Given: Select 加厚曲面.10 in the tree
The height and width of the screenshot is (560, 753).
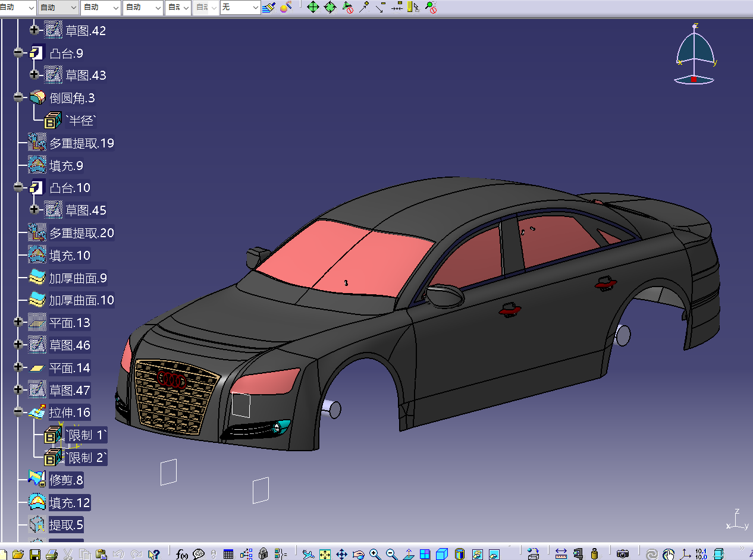Looking at the screenshot, I should pos(81,300).
